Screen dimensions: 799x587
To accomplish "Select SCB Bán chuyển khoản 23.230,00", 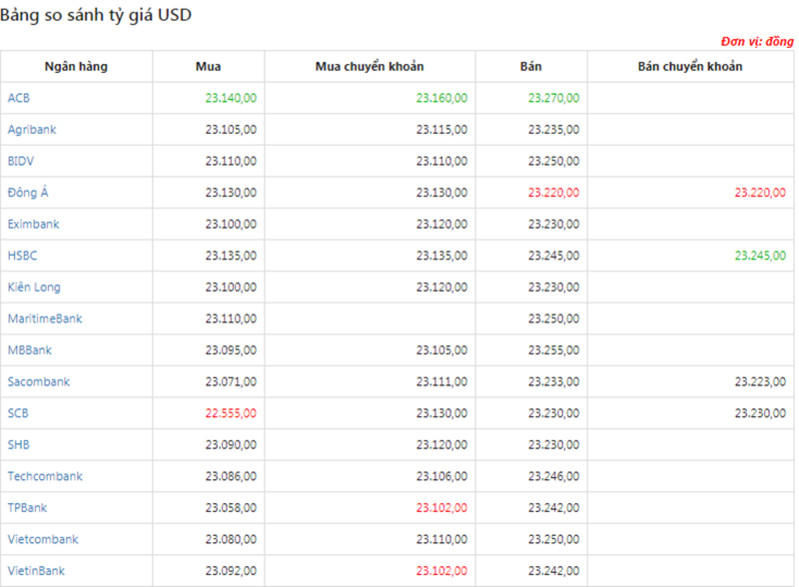I will [x=760, y=413].
